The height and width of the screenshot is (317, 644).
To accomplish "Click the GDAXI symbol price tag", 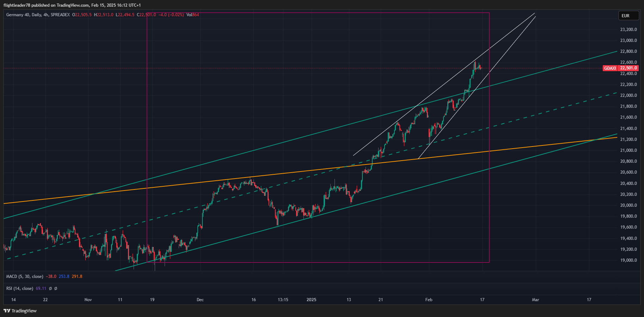I will pos(610,68).
